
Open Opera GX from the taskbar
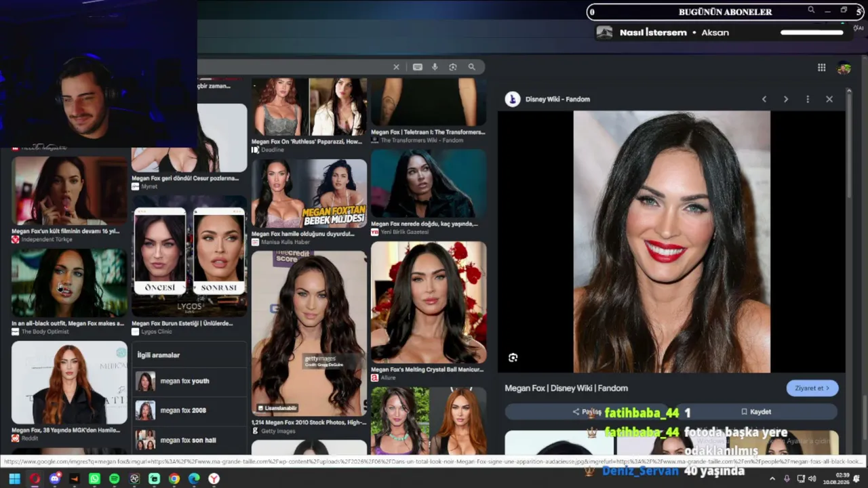pos(35,479)
